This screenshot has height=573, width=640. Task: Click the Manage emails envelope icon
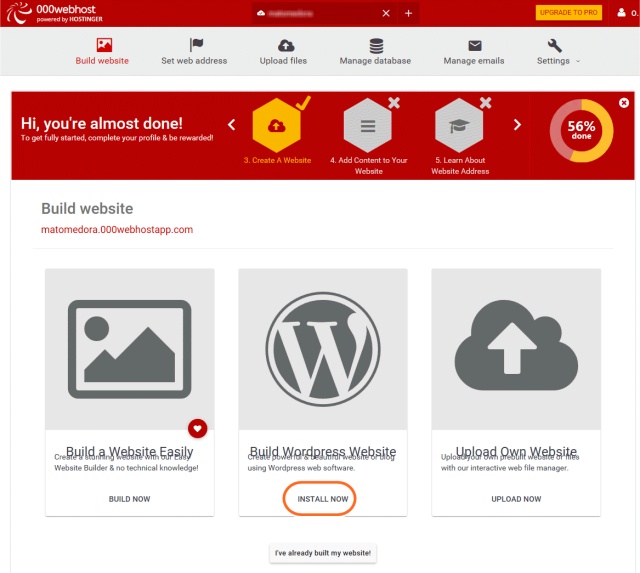click(475, 45)
